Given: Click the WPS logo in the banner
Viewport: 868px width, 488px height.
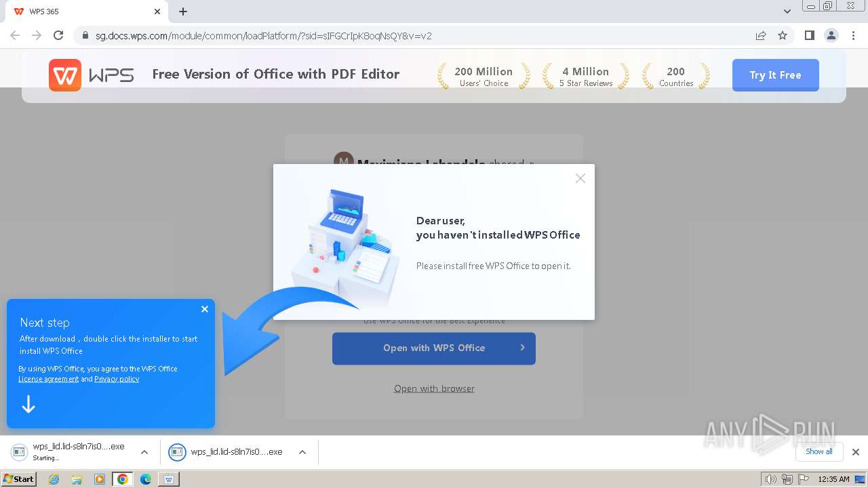Looking at the screenshot, I should coord(92,75).
